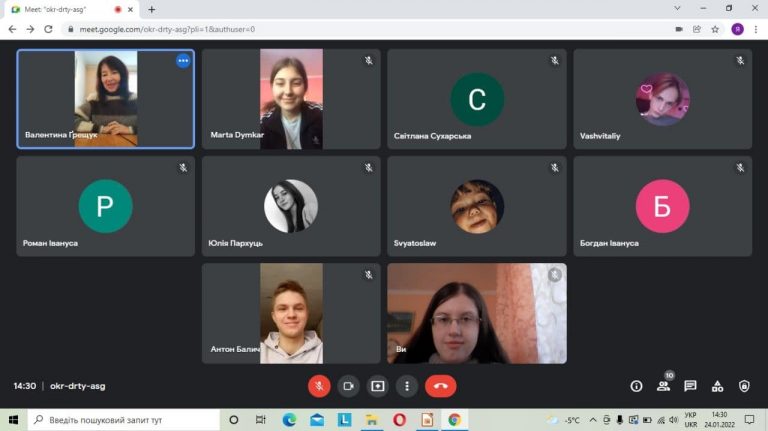Open more options three-dot menu in call bar
The image size is (768, 431).
coord(407,386)
